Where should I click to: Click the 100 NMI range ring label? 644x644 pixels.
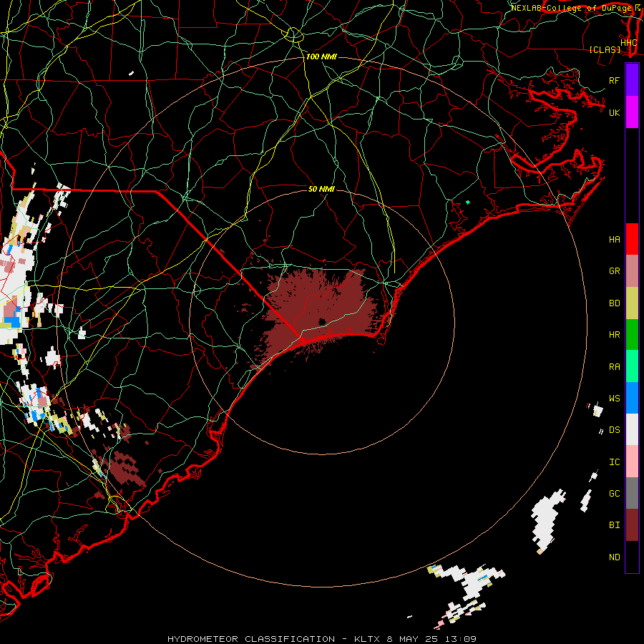[321, 57]
